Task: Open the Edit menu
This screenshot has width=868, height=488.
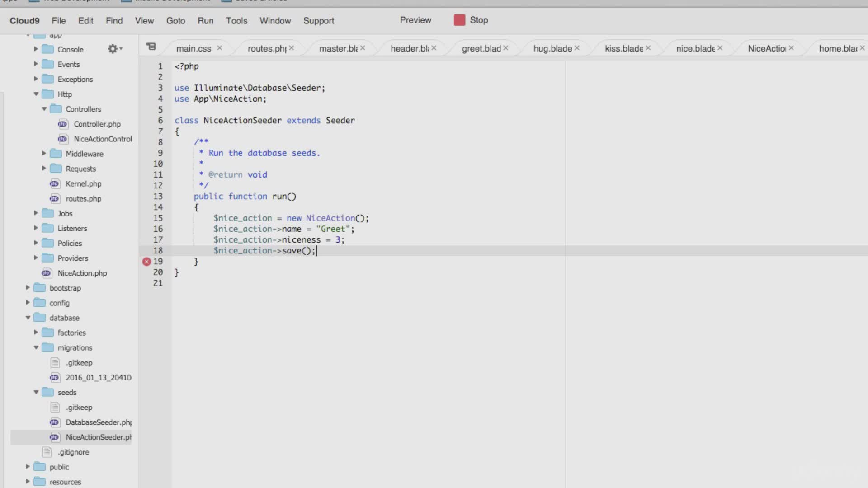Action: coord(85,21)
